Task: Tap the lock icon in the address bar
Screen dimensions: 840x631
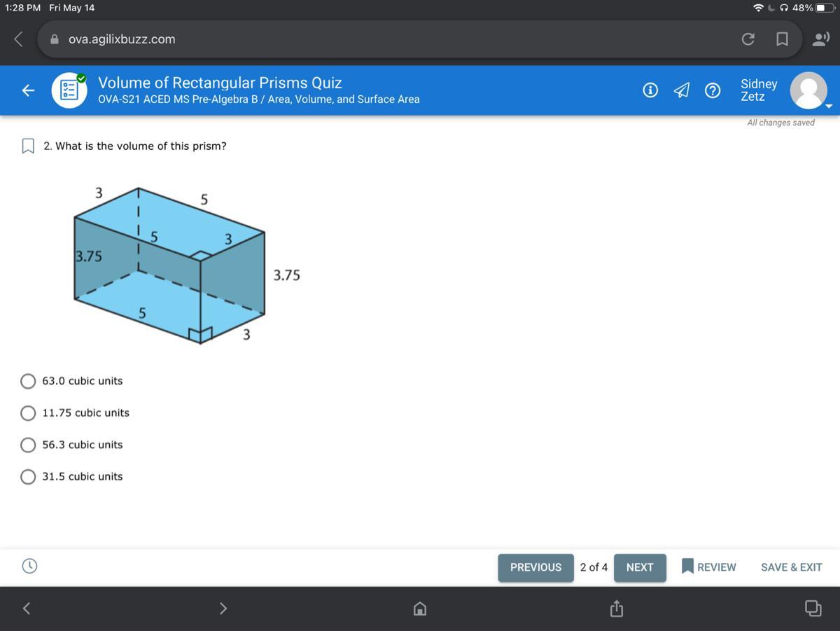Action: [x=55, y=40]
